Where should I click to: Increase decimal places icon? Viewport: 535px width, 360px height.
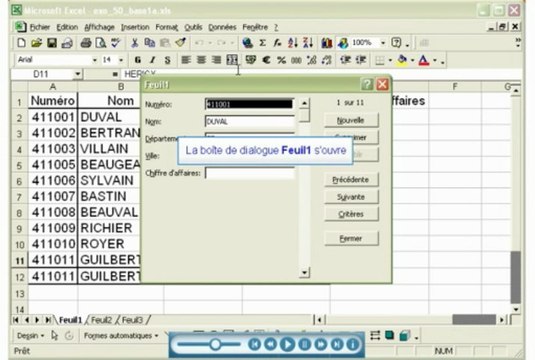click(x=312, y=60)
